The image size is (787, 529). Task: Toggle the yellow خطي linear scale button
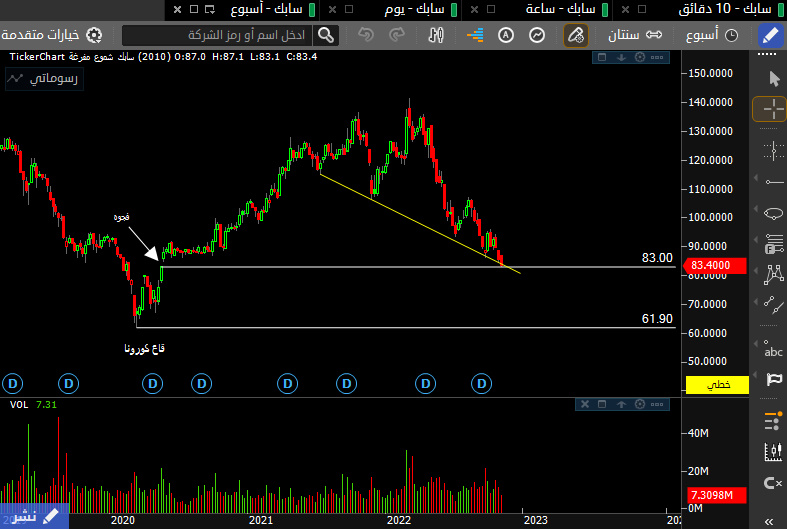[717, 384]
